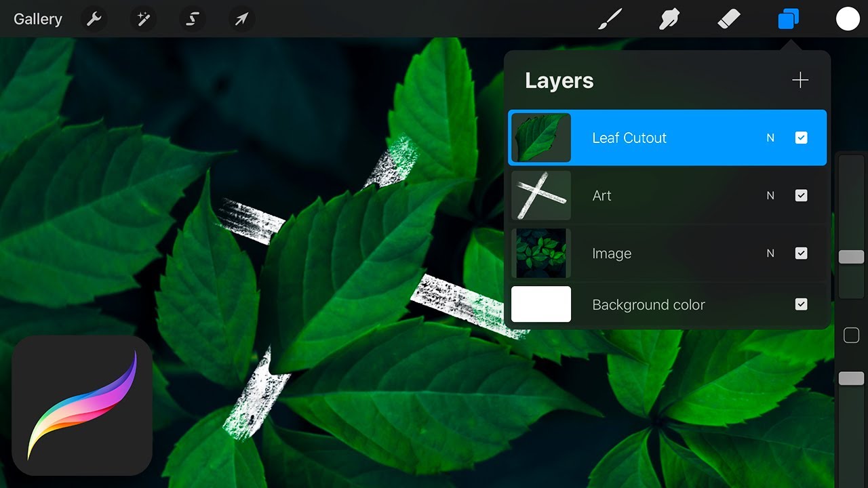Hide the Art layer

click(801, 195)
